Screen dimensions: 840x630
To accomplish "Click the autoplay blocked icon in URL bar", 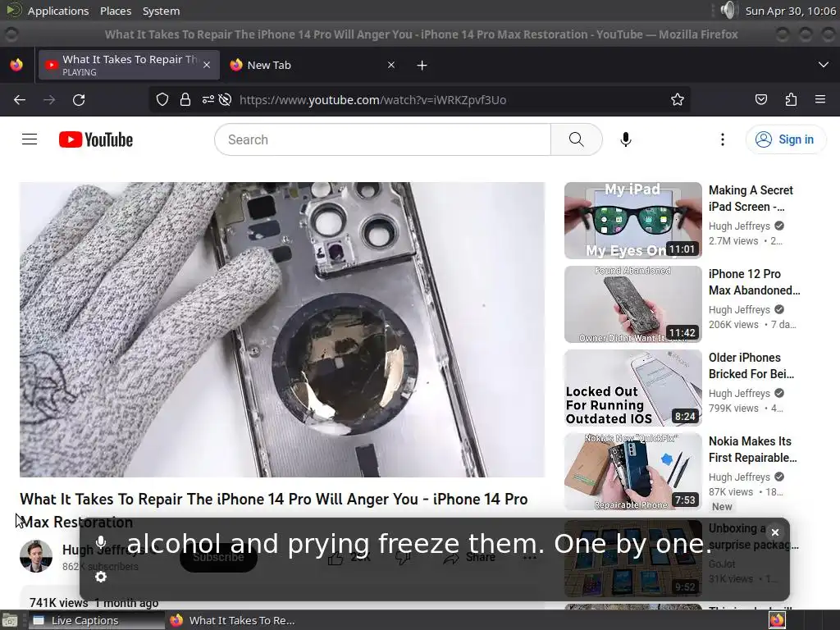I will 225,99.
